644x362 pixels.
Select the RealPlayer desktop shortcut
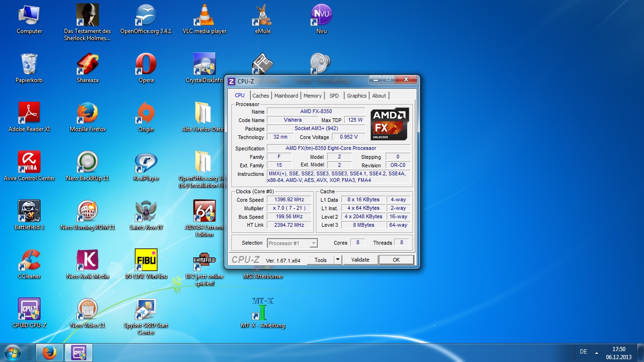click(146, 167)
